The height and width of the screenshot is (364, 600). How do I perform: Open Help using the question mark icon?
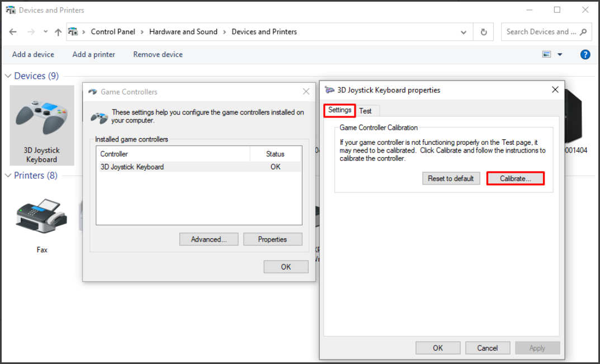tap(585, 54)
